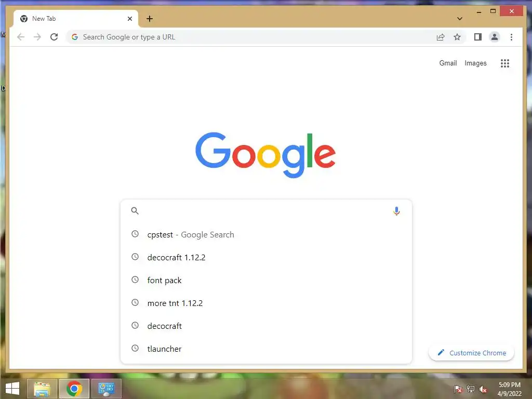Image resolution: width=532 pixels, height=399 pixels.
Task: Choose the font pack suggestion
Action: [x=267, y=280]
